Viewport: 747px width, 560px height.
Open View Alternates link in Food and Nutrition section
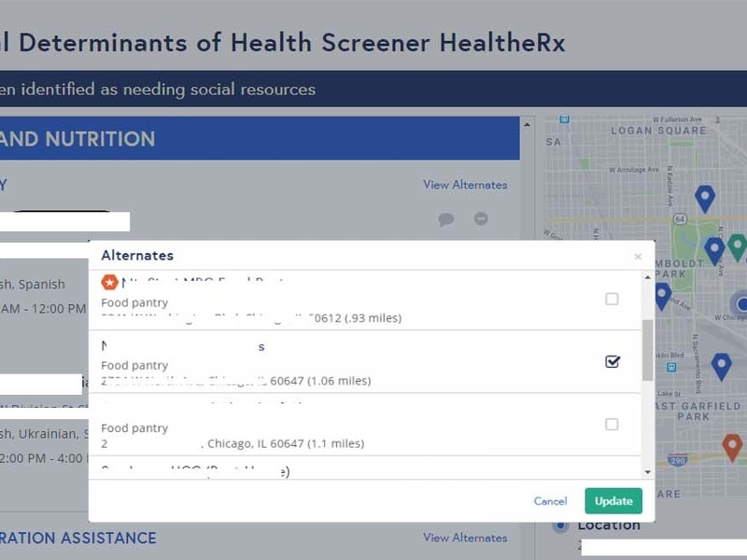coord(465,185)
